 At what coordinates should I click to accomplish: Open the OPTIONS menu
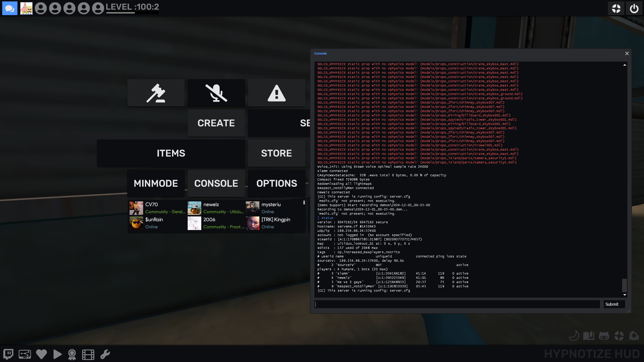(276, 183)
